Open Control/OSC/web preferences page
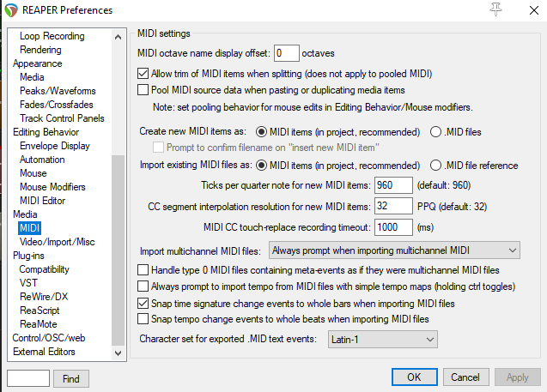The image size is (547, 392). 49,338
